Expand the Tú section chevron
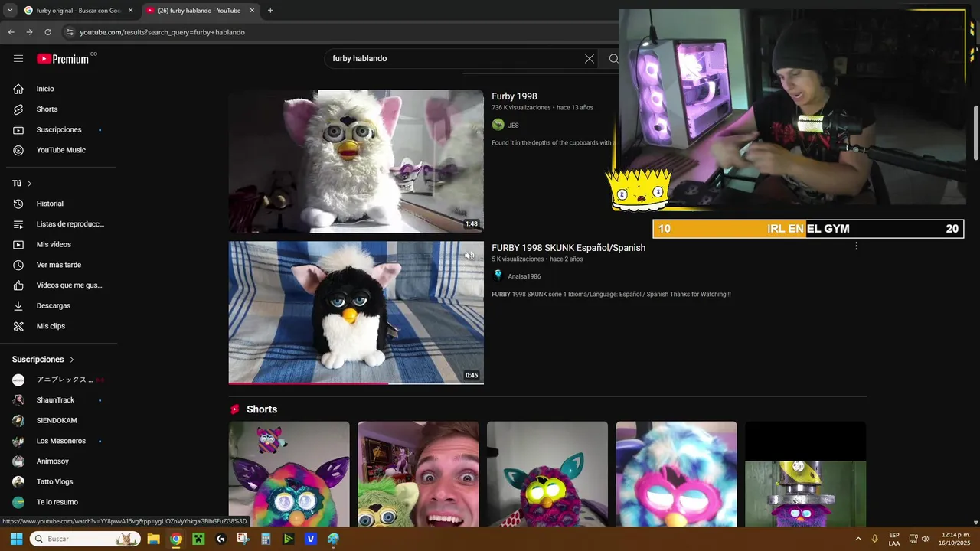This screenshot has width=980, height=551. coord(29,184)
